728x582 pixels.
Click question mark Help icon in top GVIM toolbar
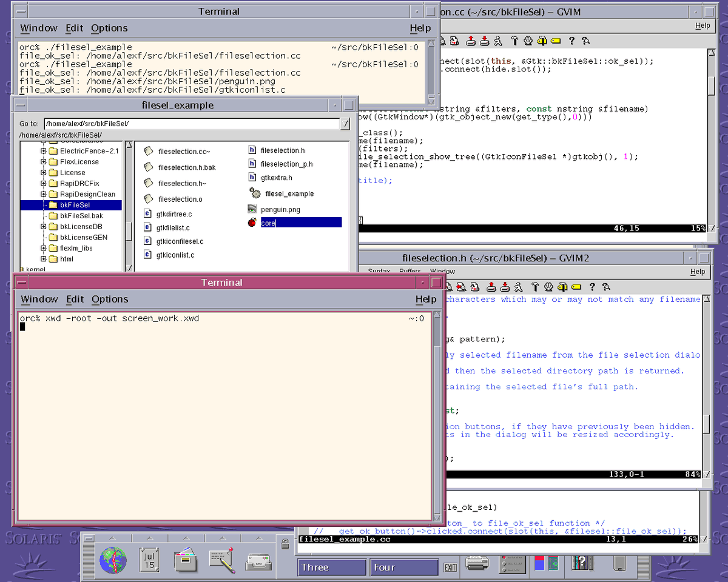point(571,41)
